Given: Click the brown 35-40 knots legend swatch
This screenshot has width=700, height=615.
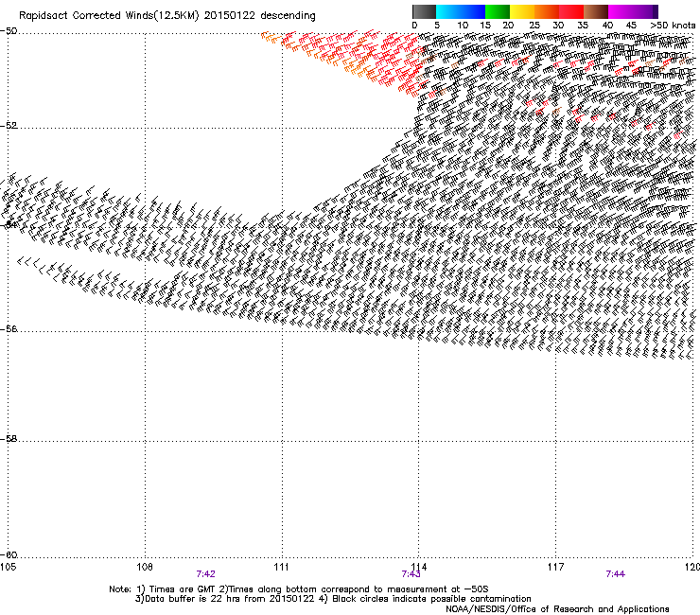Looking at the screenshot, I should coord(596,11).
